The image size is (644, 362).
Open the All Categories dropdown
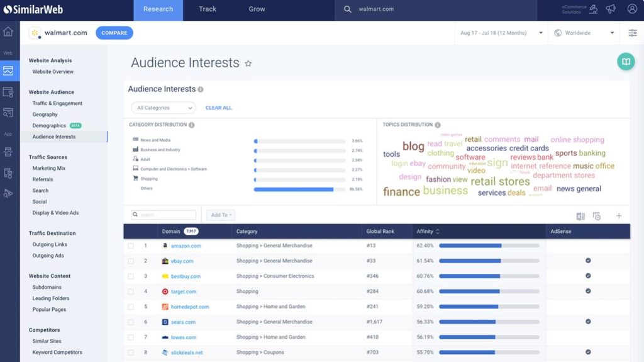tap(164, 108)
